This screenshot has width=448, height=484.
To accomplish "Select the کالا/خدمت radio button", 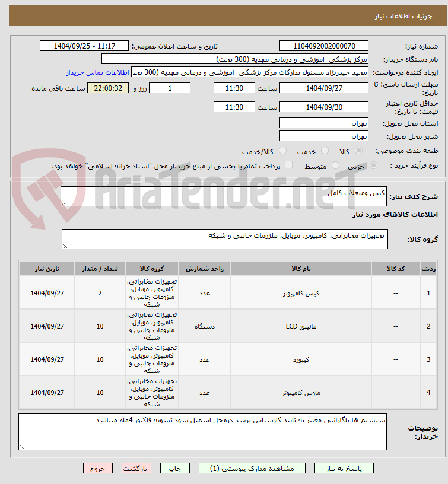I will (x=282, y=151).
